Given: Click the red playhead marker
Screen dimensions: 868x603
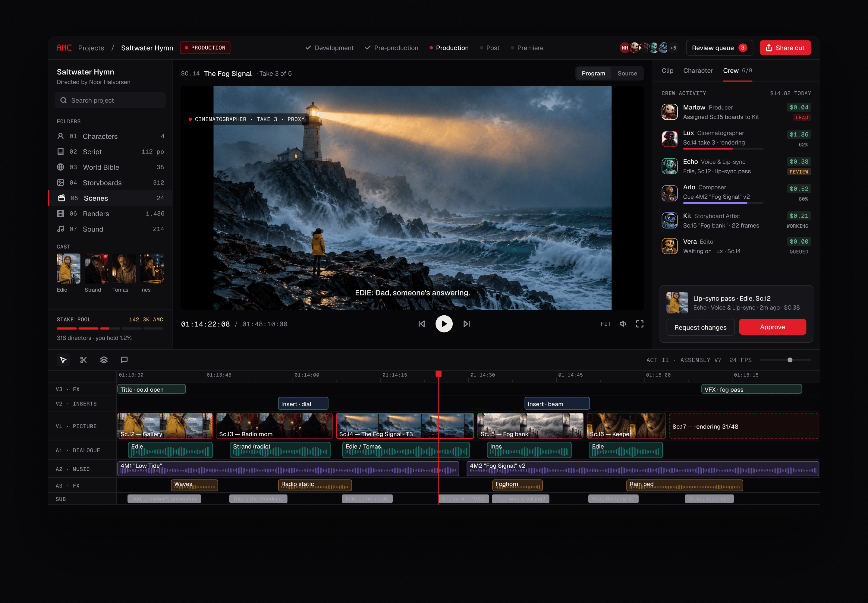Looking at the screenshot, I should click(438, 374).
